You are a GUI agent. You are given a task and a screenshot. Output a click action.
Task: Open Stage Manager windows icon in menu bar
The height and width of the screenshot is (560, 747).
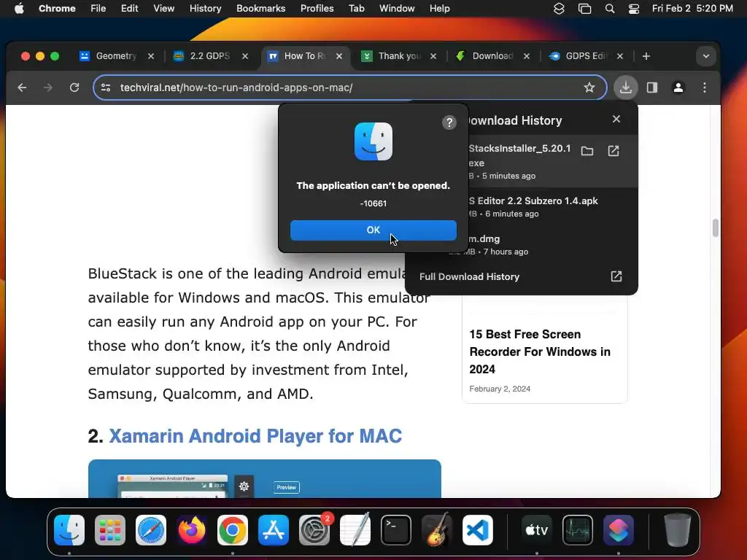click(584, 9)
